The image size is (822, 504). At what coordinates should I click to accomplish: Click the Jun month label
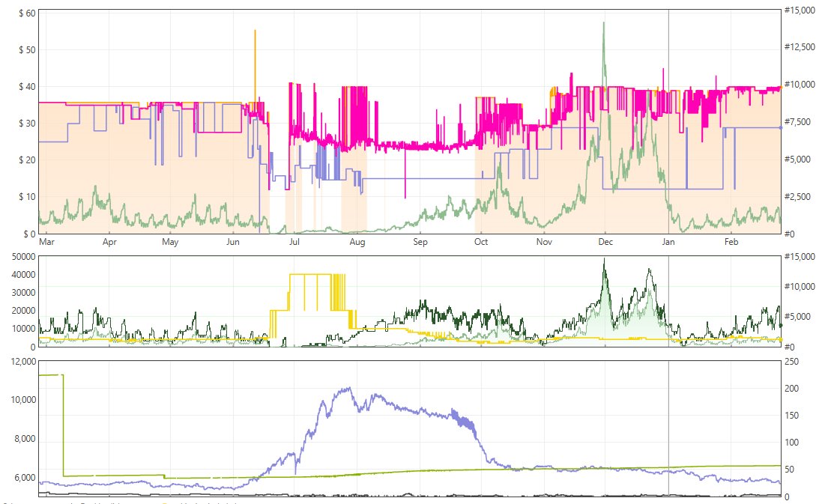[233, 242]
